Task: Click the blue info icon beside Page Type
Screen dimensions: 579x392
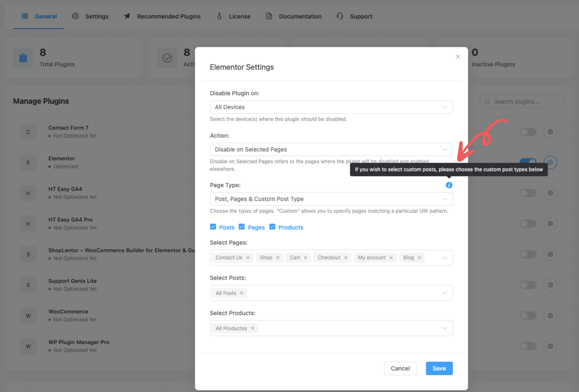Action: pos(449,185)
